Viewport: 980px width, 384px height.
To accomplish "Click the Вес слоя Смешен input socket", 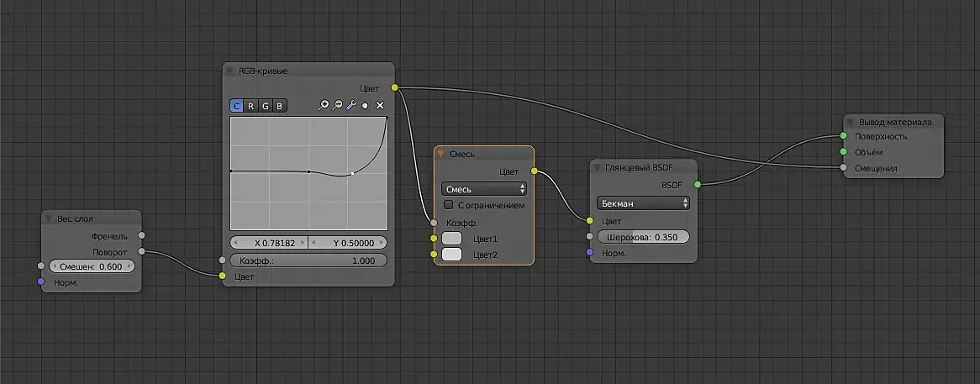I will tap(41, 266).
